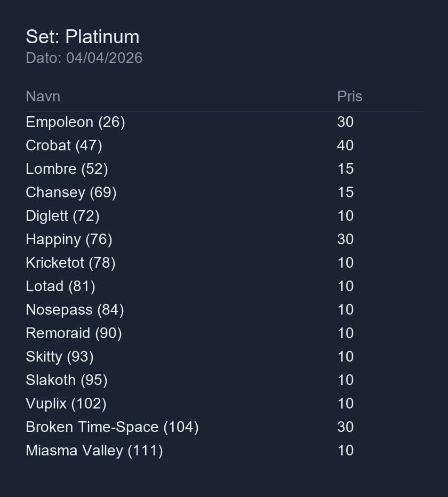Click on Miasma Valley (111)
Screen dimensions: 448x497
coord(94,451)
